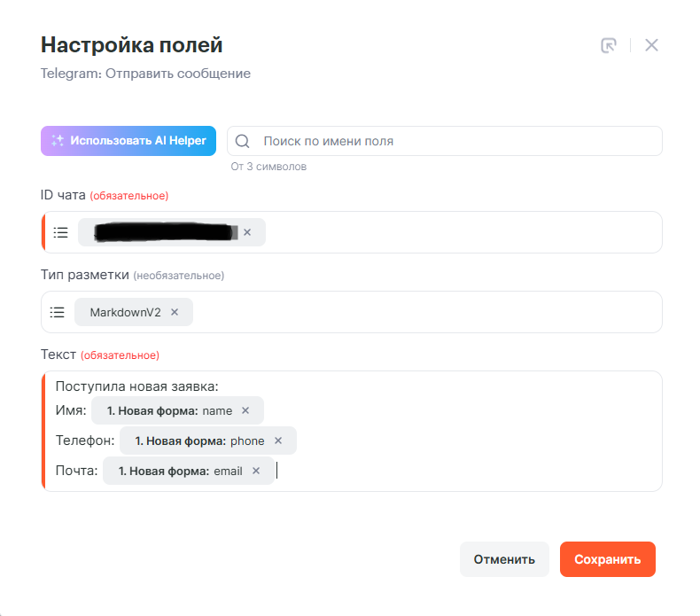Remove the phone variable chip

pos(278,441)
